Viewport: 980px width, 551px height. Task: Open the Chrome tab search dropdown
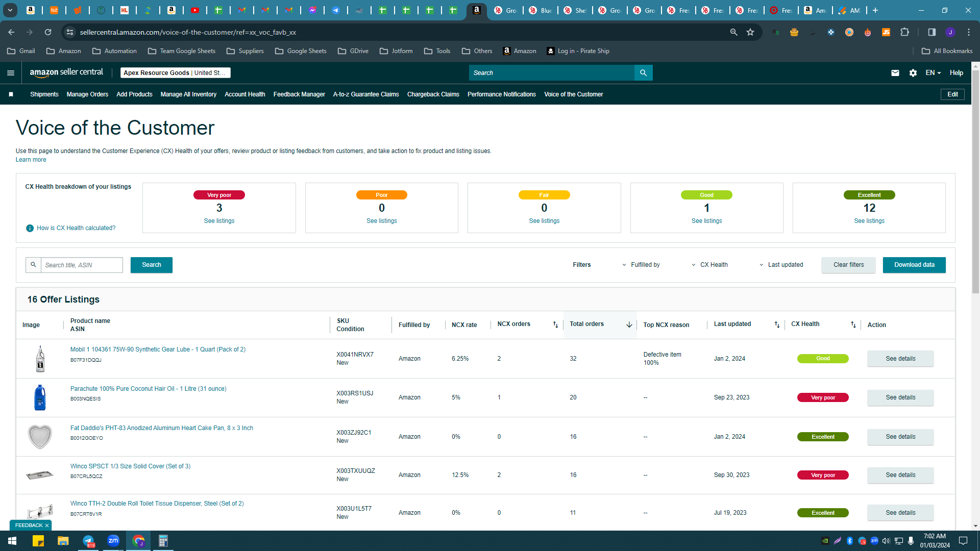pos(10,10)
